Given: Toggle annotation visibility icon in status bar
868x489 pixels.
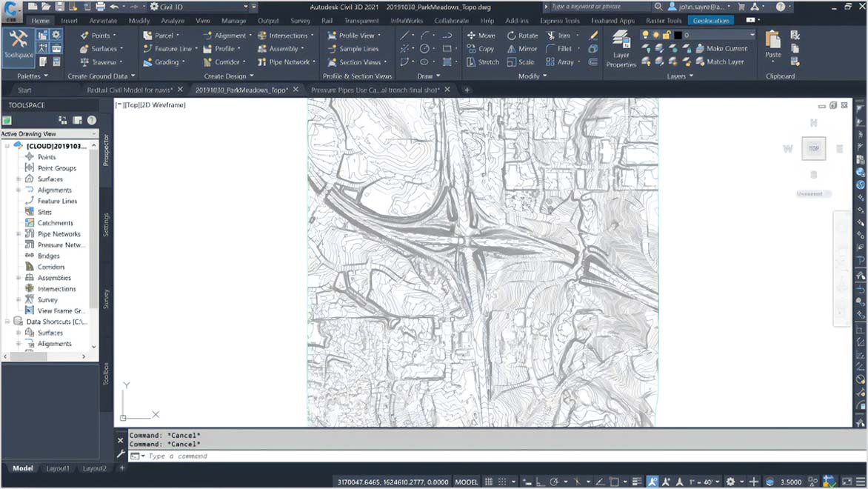Looking at the screenshot, I should click(x=653, y=482).
